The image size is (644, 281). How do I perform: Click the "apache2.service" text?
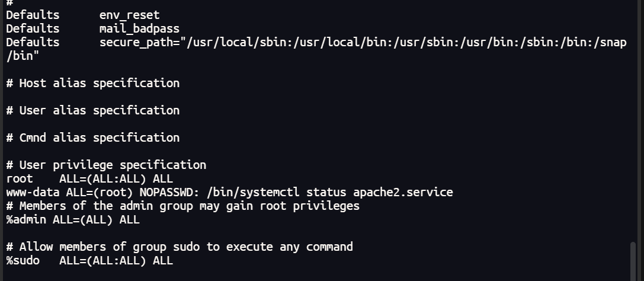[403, 192]
